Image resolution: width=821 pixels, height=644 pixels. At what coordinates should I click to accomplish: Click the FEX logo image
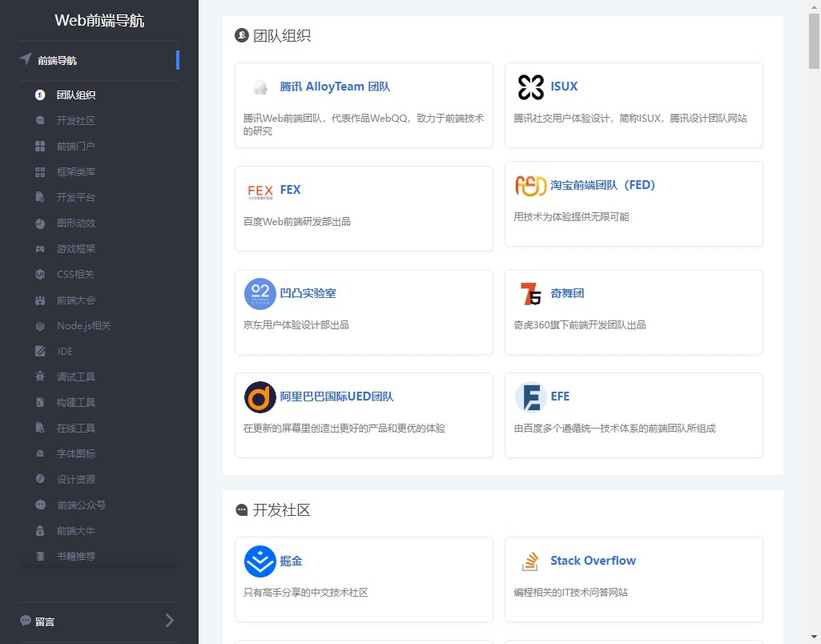260,191
